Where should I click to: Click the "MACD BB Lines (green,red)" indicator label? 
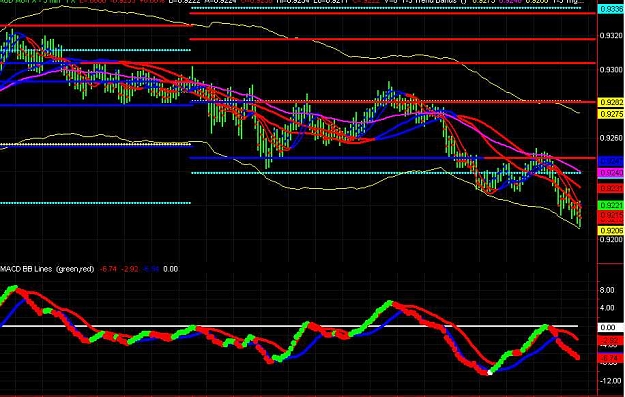[47, 269]
